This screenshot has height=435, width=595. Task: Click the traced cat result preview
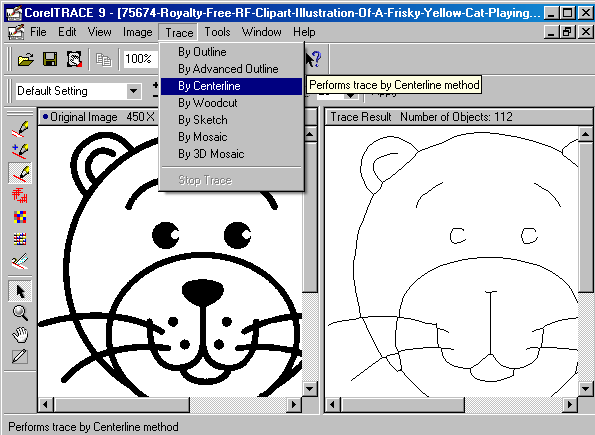(452, 262)
